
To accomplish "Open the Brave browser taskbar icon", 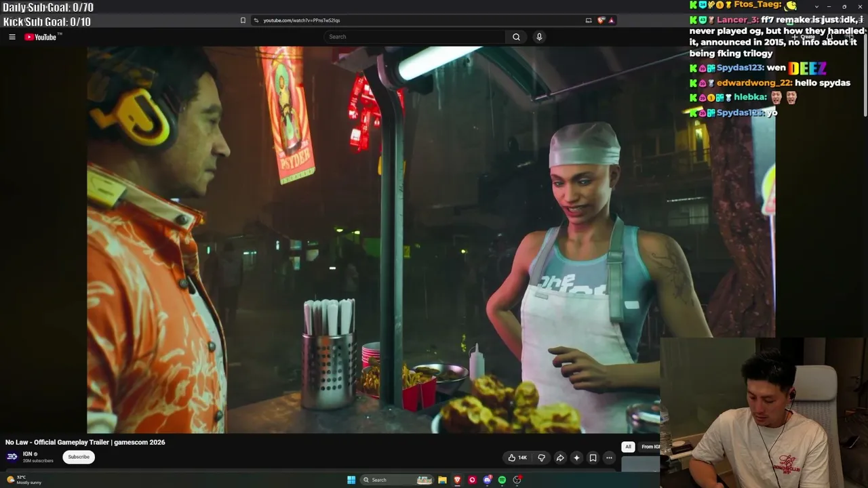I will pyautogui.click(x=457, y=480).
